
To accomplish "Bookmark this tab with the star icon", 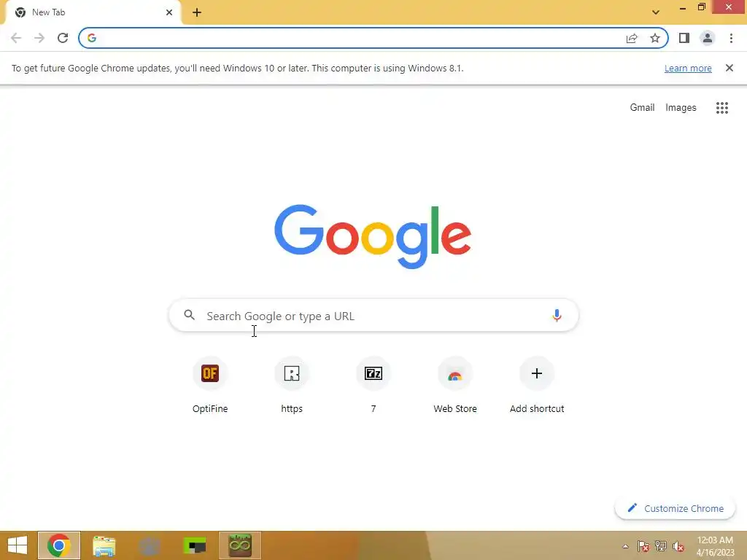I will pyautogui.click(x=655, y=38).
